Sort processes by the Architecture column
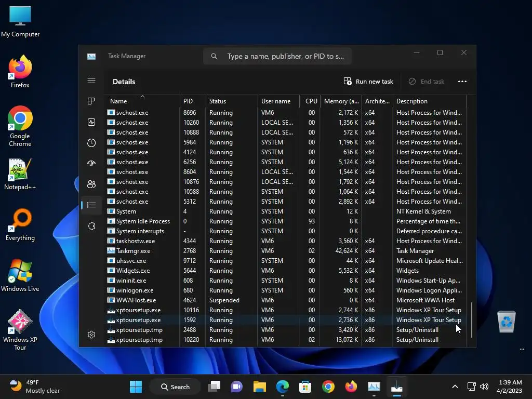 pyautogui.click(x=377, y=101)
